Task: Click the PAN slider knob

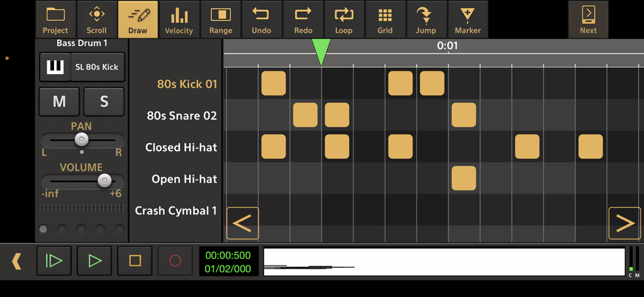Action: click(82, 139)
